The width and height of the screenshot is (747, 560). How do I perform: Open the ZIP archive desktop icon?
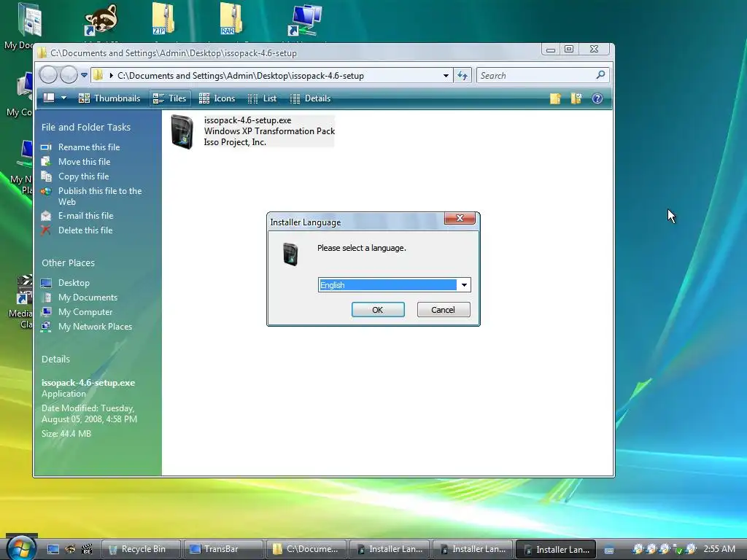click(163, 20)
